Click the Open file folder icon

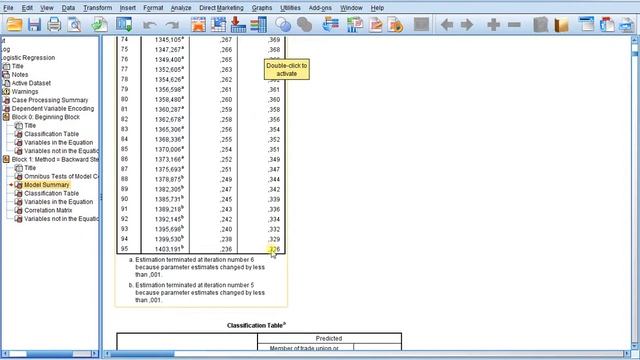[x=14, y=24]
